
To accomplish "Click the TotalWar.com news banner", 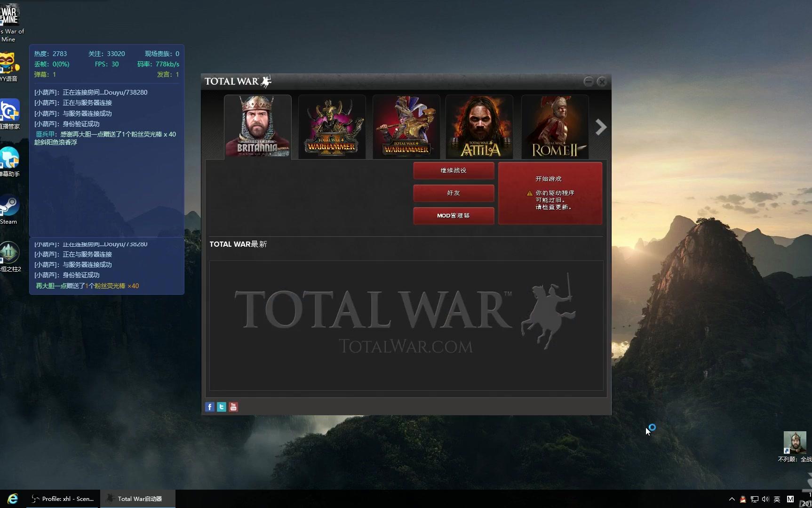I will (x=406, y=325).
